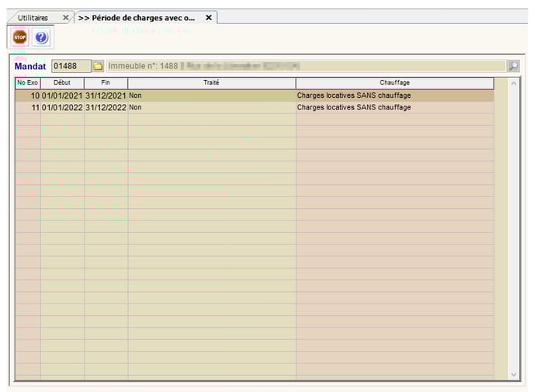Viewport: 534px width, 392px height.
Task: Close the Utilitaires tab
Action: pos(65,17)
